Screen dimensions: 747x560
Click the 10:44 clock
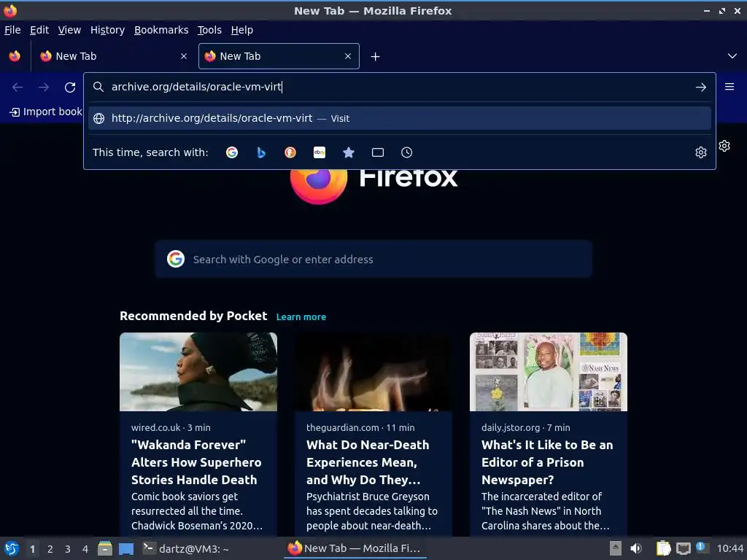point(729,548)
